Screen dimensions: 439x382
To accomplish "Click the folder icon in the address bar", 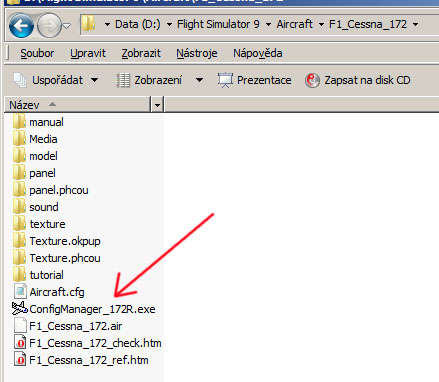I will point(88,24).
